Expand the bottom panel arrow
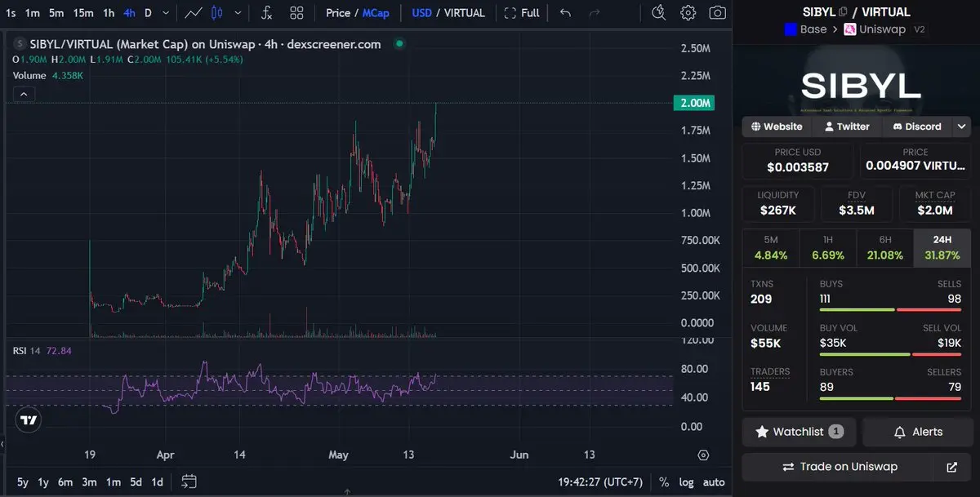Viewport: 980px width, 497px height. [347, 492]
